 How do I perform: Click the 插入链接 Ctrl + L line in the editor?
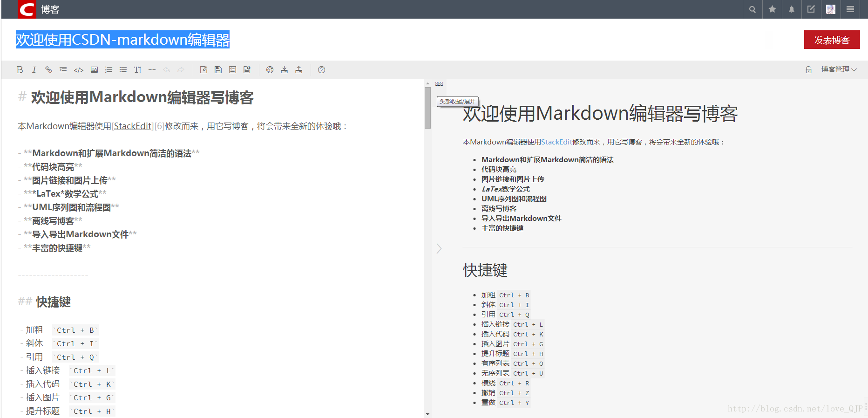click(68, 370)
